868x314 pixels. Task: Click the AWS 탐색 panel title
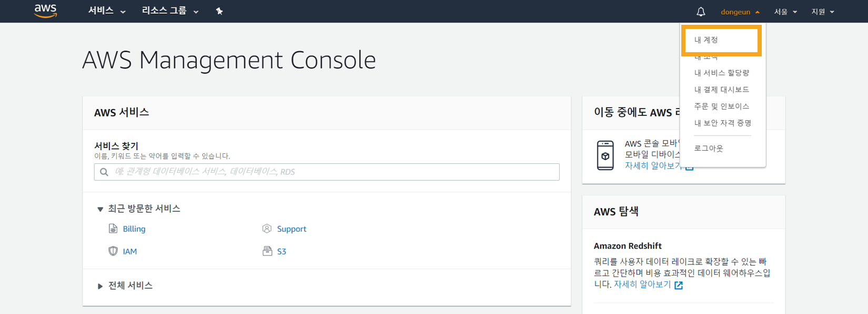coord(616,212)
